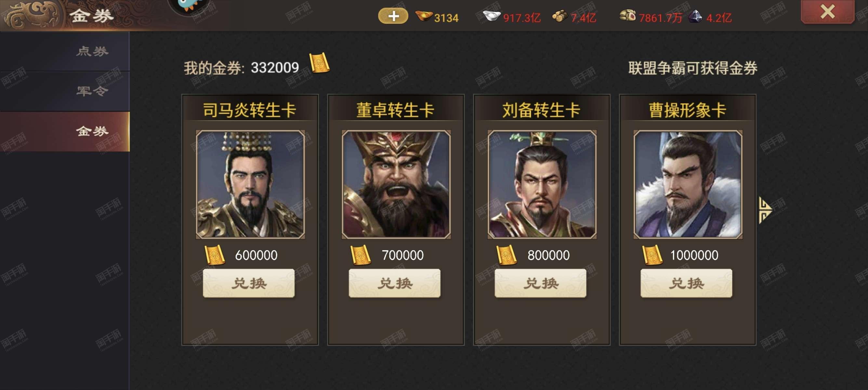Viewport: 868px width, 390px height.
Task: Redeem 司马炎转生卡 with 兑换 button
Action: coord(249,283)
